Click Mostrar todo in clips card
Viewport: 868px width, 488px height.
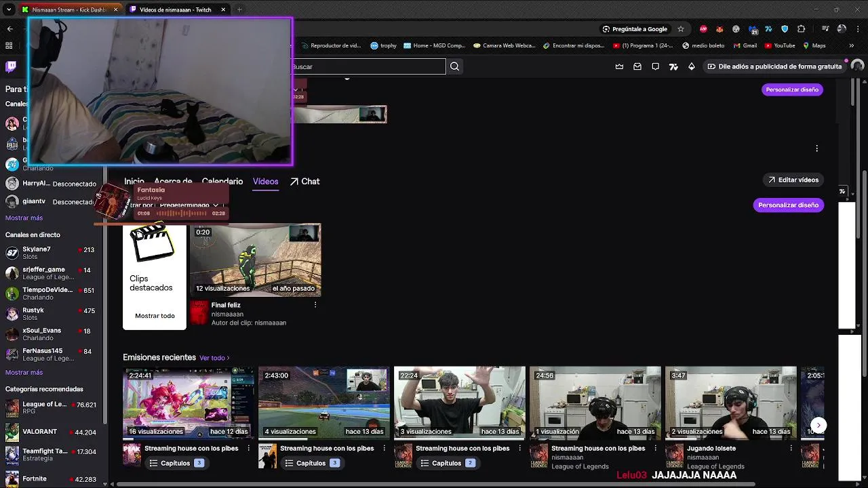pos(155,315)
